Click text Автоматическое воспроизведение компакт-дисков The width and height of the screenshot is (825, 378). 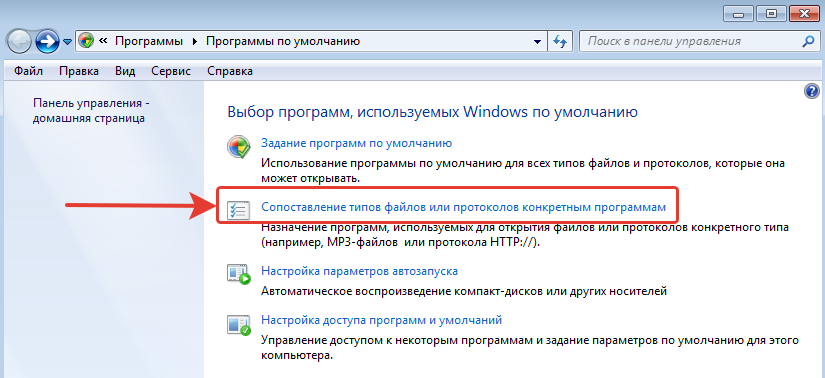point(464,291)
